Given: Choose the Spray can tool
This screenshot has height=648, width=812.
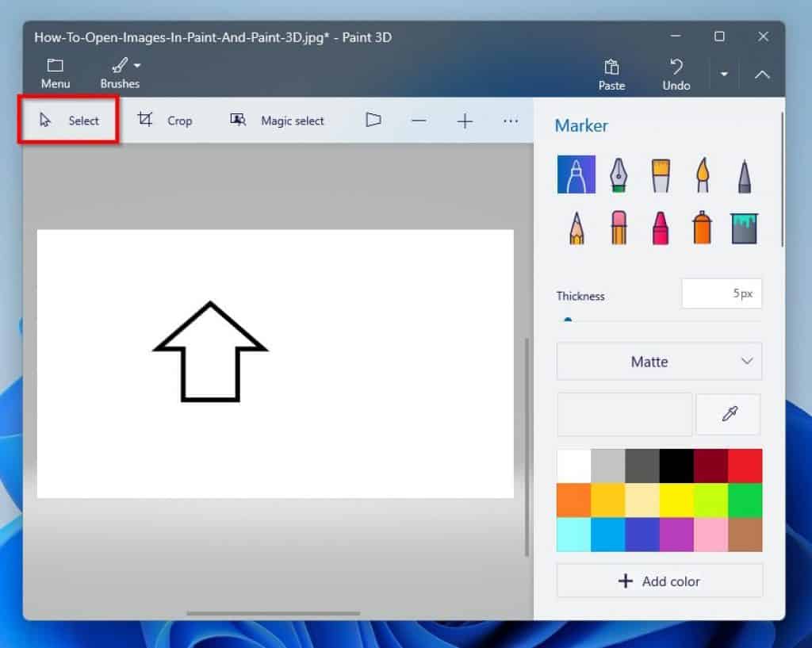Looking at the screenshot, I should (x=703, y=228).
